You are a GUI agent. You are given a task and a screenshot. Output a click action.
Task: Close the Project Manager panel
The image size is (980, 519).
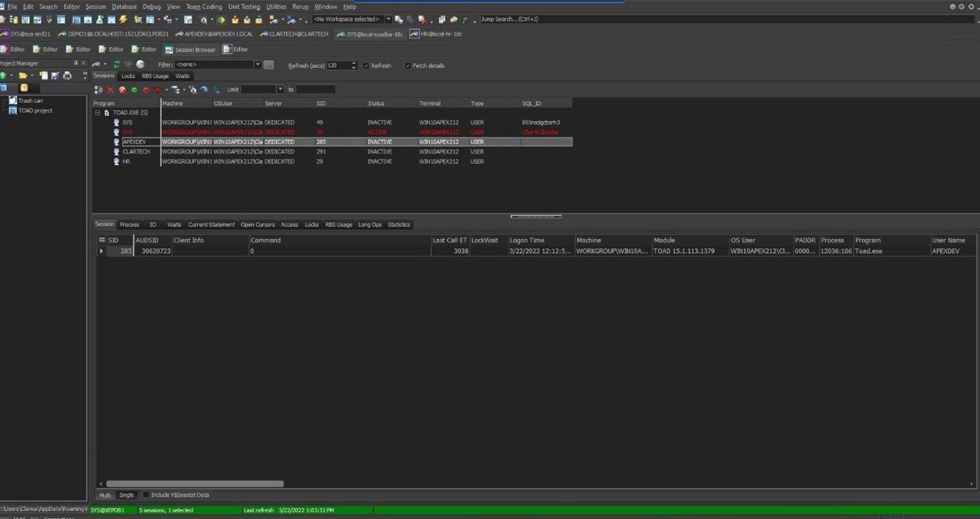coord(84,63)
